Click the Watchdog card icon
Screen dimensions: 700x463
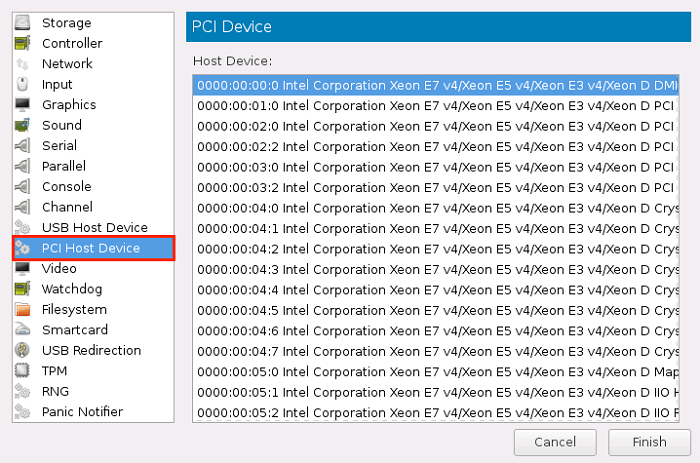point(22,289)
